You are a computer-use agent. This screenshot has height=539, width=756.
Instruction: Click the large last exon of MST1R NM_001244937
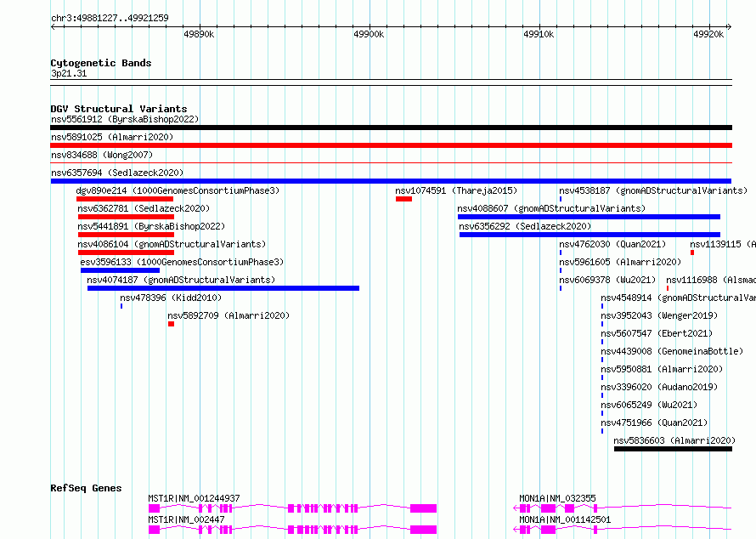(x=423, y=508)
